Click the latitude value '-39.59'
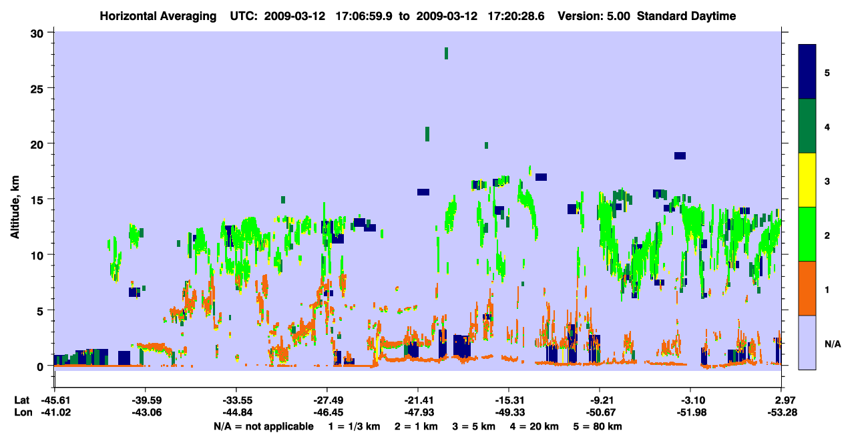The width and height of the screenshot is (868, 445). 146,400
